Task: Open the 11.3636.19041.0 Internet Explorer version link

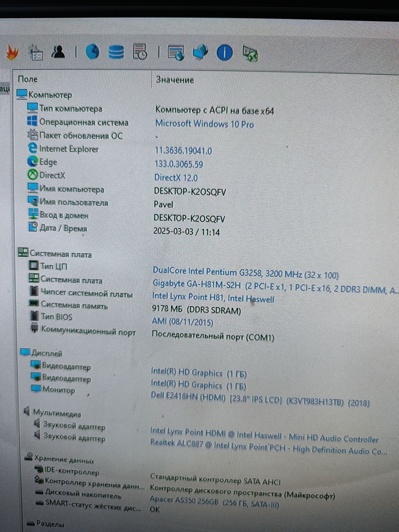Action: point(184,151)
